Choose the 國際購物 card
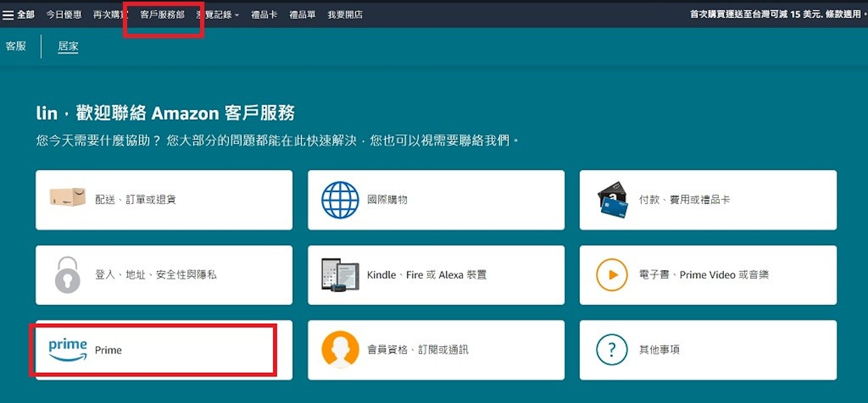This screenshot has width=868, height=403. [436, 200]
